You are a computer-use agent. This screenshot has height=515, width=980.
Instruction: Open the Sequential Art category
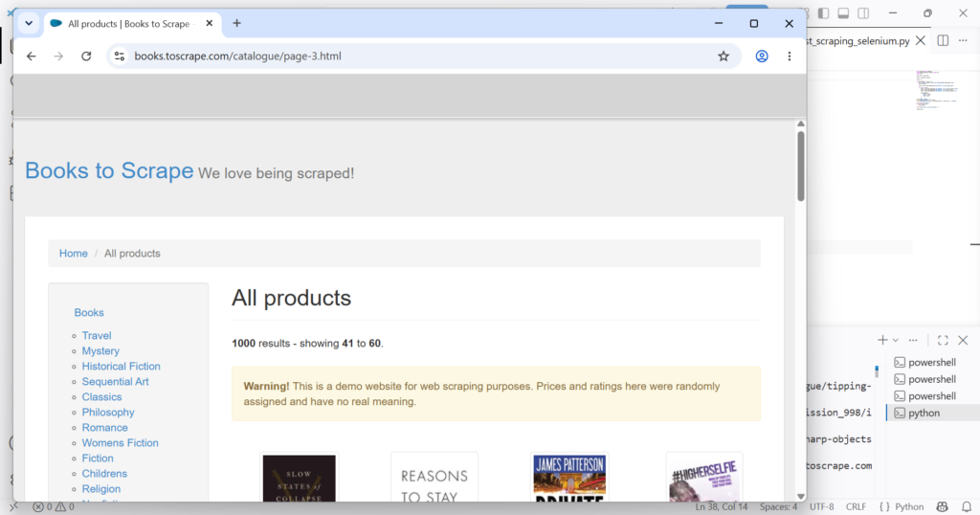coord(116,382)
